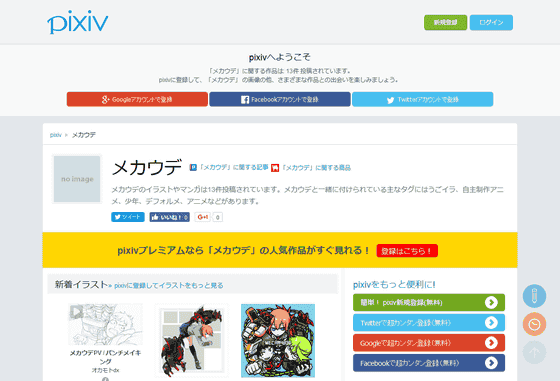Click the play icon on メカウデPV thumbnail
560x381 pixels.
[76, 311]
